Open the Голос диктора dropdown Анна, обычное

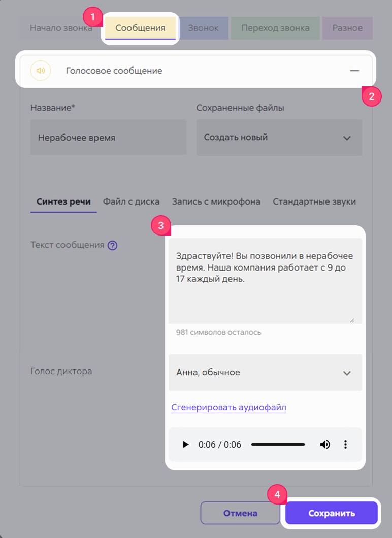[x=265, y=373]
